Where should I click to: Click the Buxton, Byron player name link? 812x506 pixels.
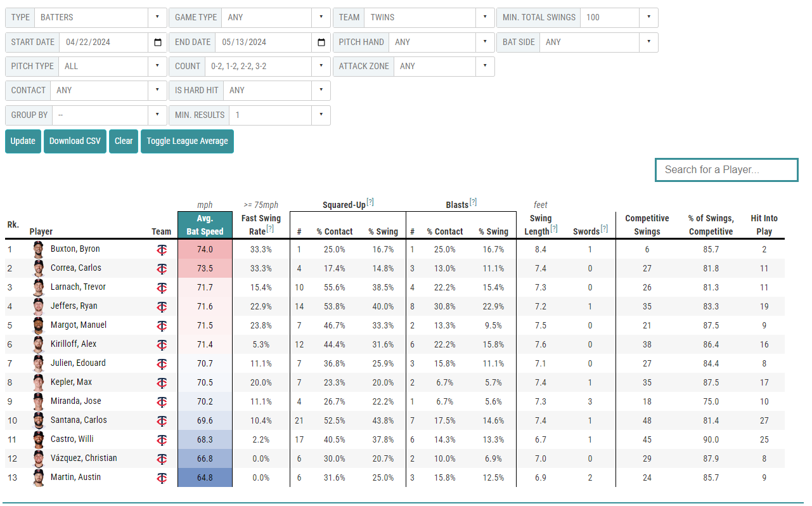point(75,249)
